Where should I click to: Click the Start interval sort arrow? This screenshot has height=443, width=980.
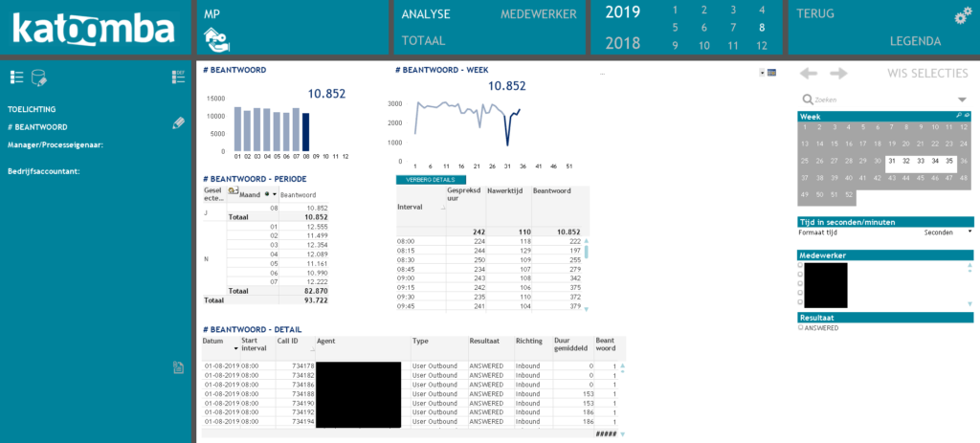[x=235, y=348]
